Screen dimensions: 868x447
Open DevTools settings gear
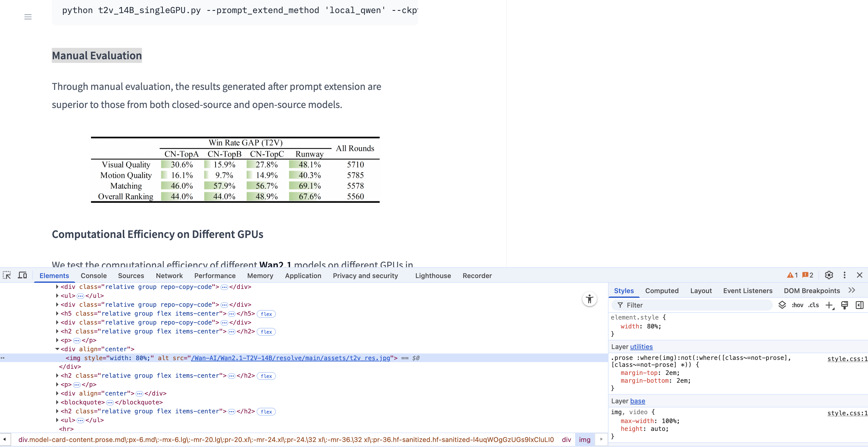(x=828, y=275)
